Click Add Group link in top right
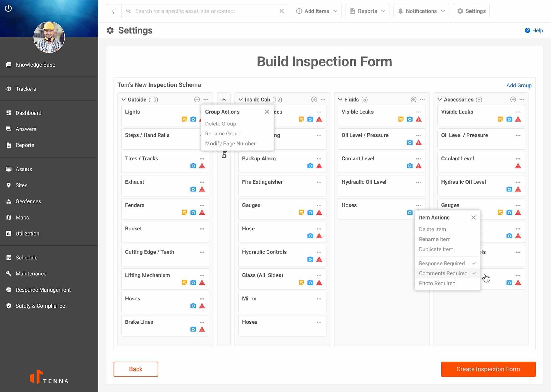 tap(519, 85)
